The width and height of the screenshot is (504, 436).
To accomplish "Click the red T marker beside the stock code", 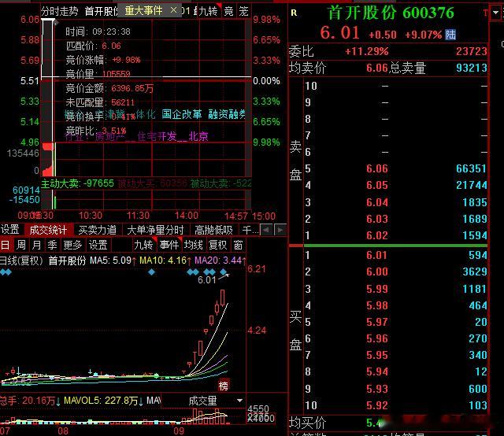I will [x=485, y=13].
